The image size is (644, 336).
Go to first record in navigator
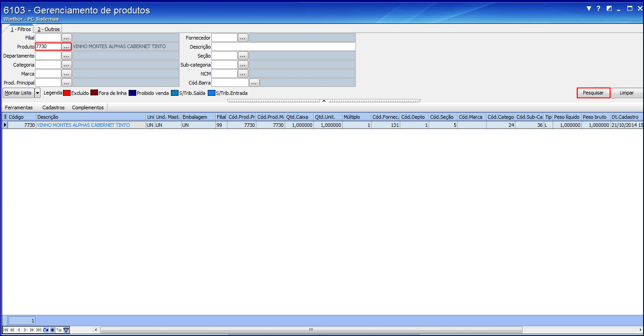5,330
